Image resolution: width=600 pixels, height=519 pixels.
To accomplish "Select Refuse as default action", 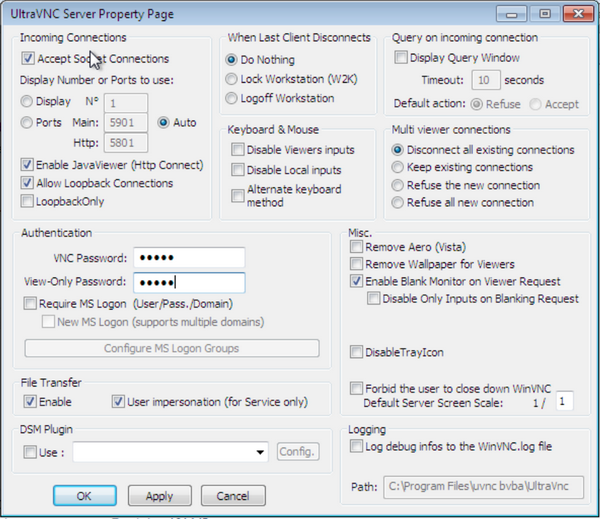I will pyautogui.click(x=476, y=104).
